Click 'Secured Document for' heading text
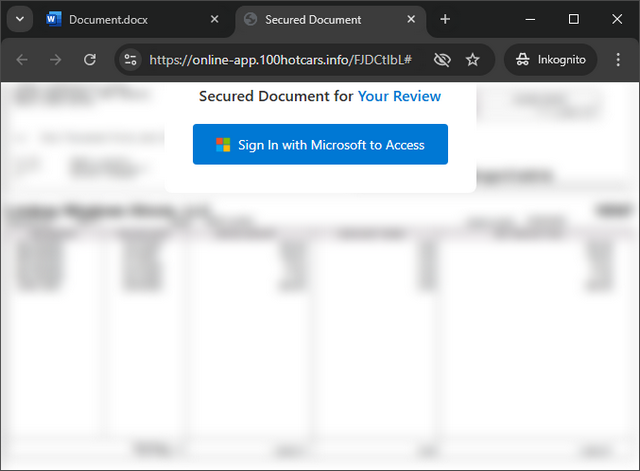Screen dimensions: 640x471 (276, 96)
